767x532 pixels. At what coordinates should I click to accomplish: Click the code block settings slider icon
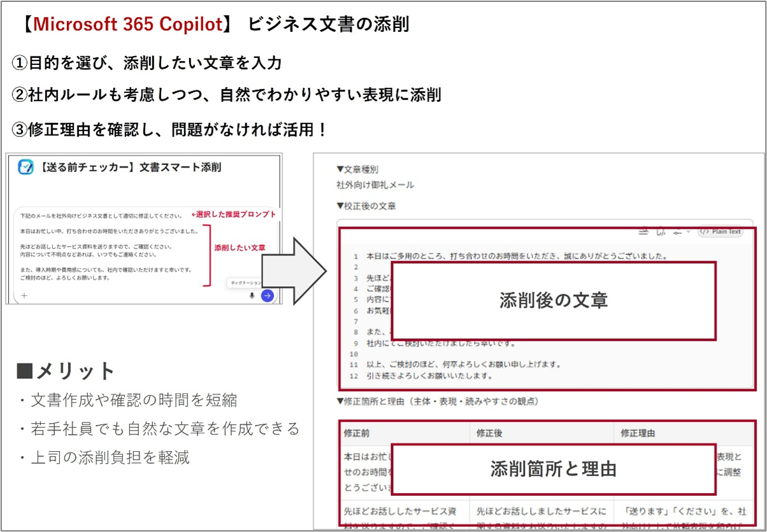coord(678,232)
